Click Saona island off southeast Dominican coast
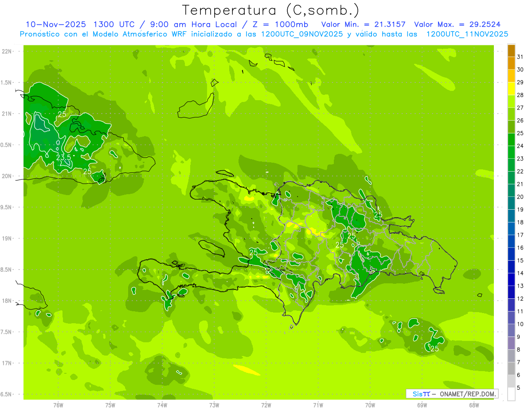This screenshot has height=411, width=532. 439,291
